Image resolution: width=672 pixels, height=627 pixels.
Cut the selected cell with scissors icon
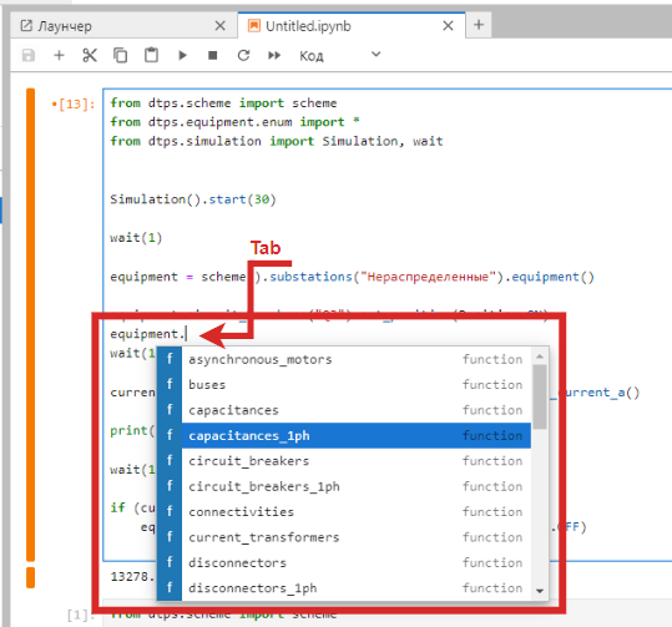90,55
